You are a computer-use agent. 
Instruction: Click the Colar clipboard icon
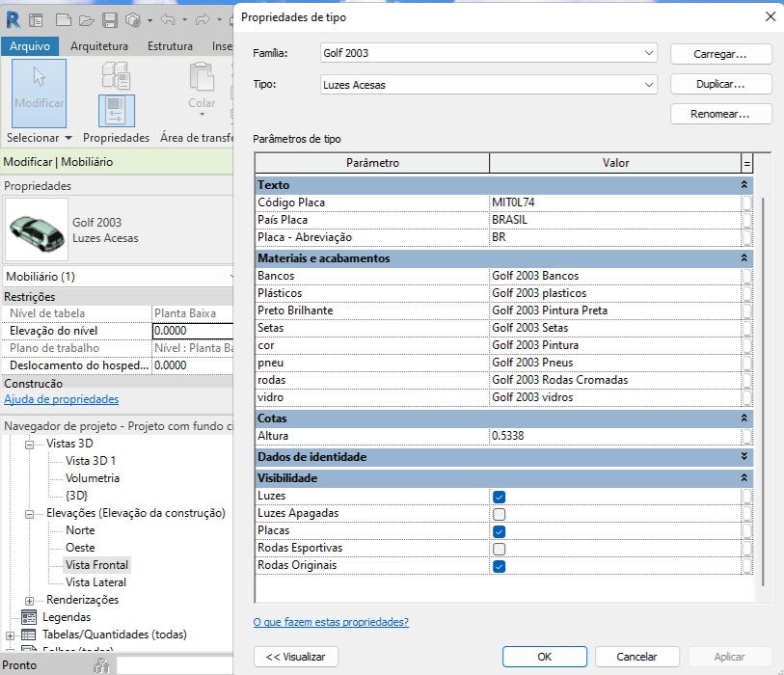(x=202, y=76)
